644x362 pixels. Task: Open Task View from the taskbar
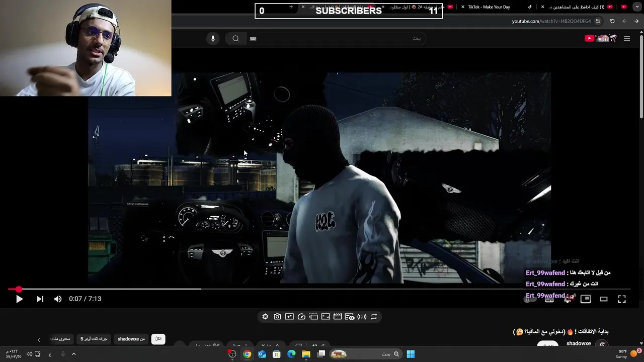pyautogui.click(x=321, y=354)
